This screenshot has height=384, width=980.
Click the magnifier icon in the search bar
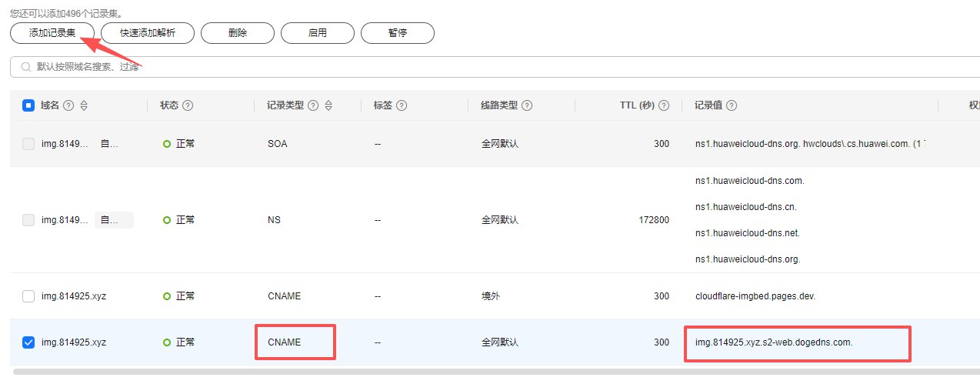(x=25, y=67)
